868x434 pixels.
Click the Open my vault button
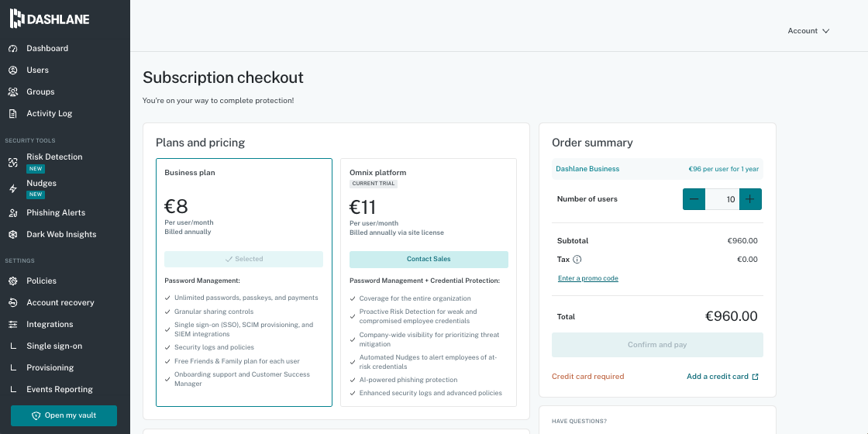click(x=64, y=415)
